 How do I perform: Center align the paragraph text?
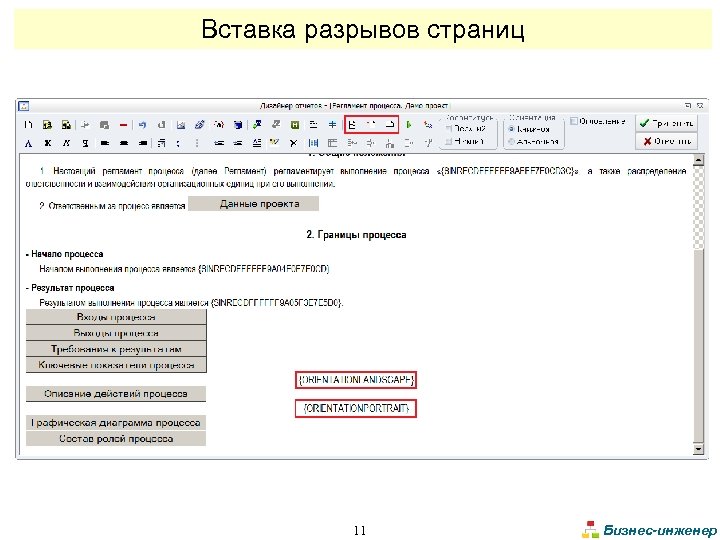click(x=124, y=143)
